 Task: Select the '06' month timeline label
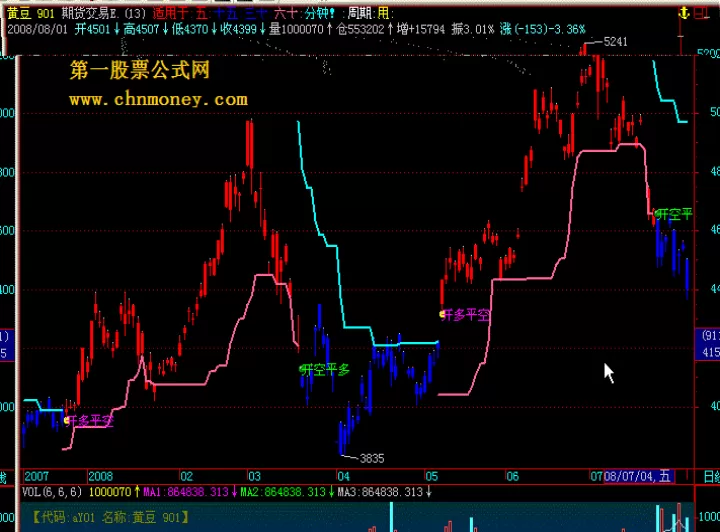pos(512,476)
